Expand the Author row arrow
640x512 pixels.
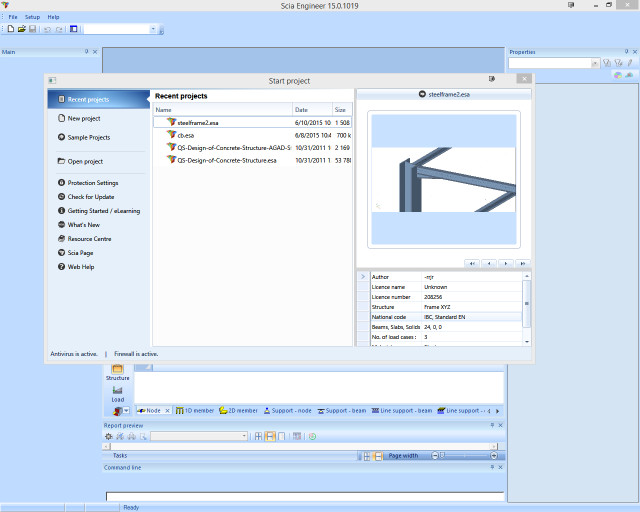coord(363,276)
